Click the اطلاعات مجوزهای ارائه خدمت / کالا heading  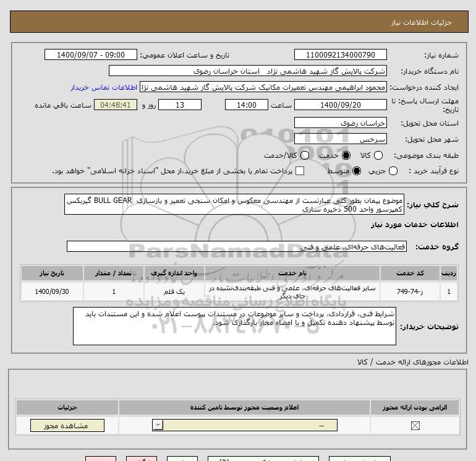point(413,362)
